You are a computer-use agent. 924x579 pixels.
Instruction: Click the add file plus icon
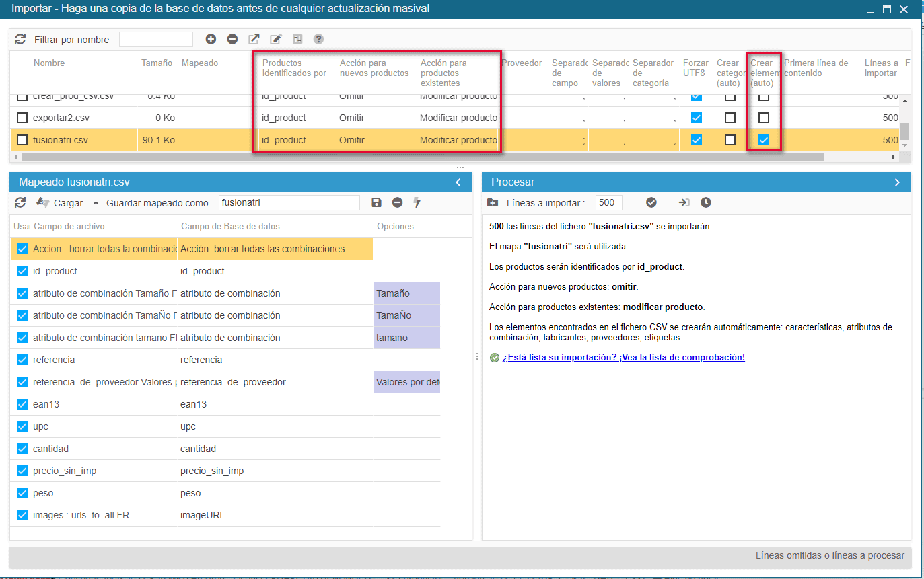pyautogui.click(x=211, y=40)
